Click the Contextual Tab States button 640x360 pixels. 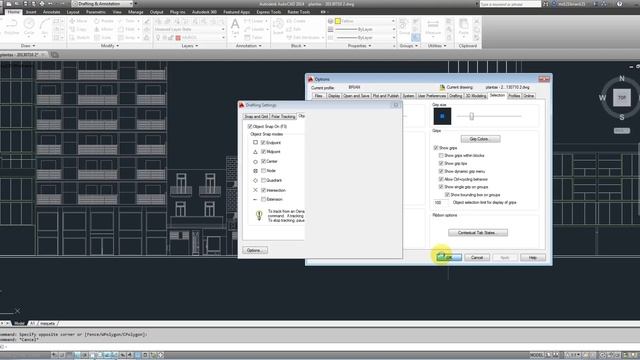coord(478,233)
